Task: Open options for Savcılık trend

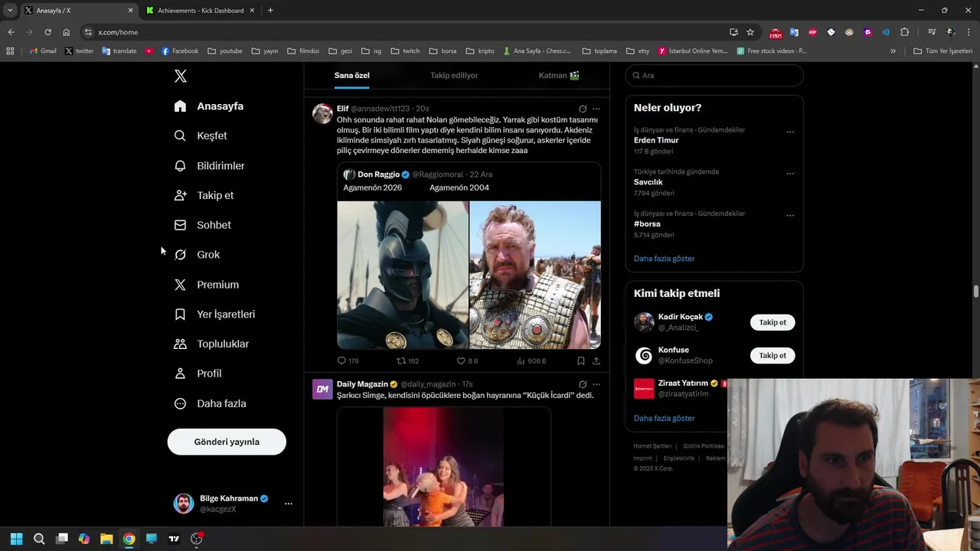Action: [x=790, y=174]
